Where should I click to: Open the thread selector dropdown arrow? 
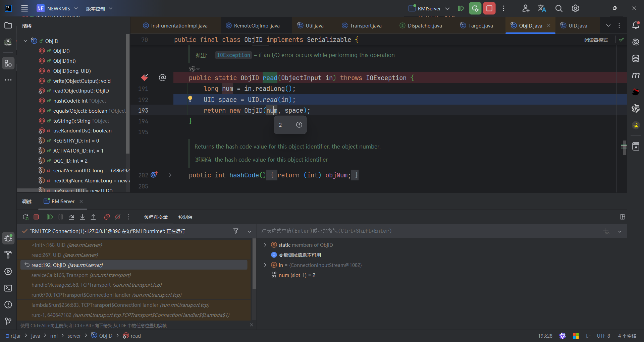(249, 231)
